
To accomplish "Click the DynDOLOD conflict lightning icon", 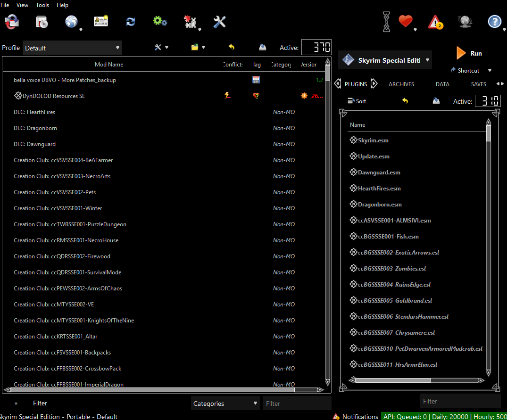I will click(228, 95).
